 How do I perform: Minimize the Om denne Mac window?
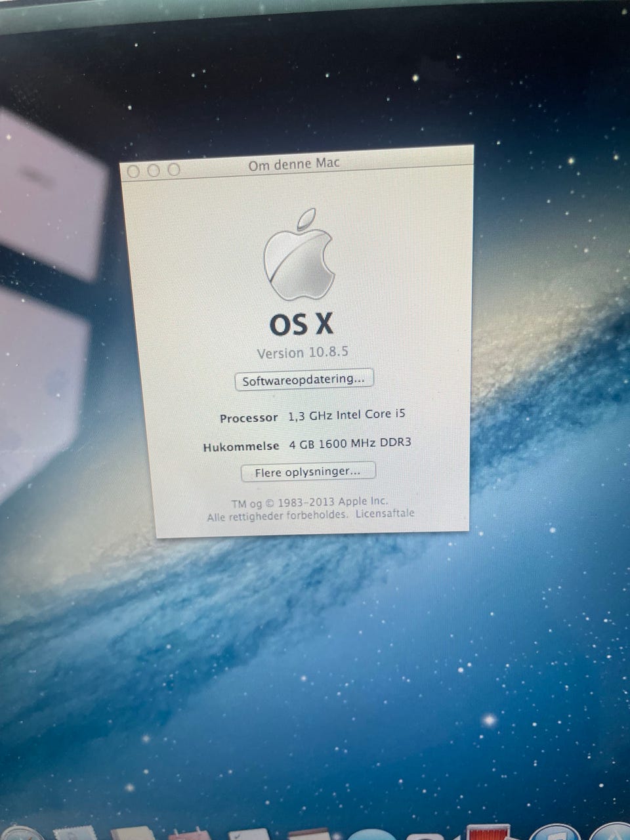click(154, 171)
